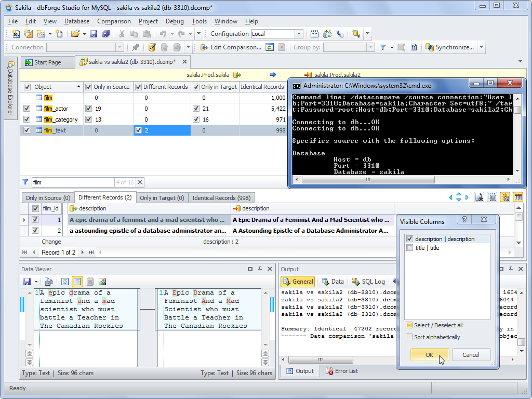The width and height of the screenshot is (532, 399).
Task: Open the Configuration dropdown showing Local
Action: coord(299,34)
